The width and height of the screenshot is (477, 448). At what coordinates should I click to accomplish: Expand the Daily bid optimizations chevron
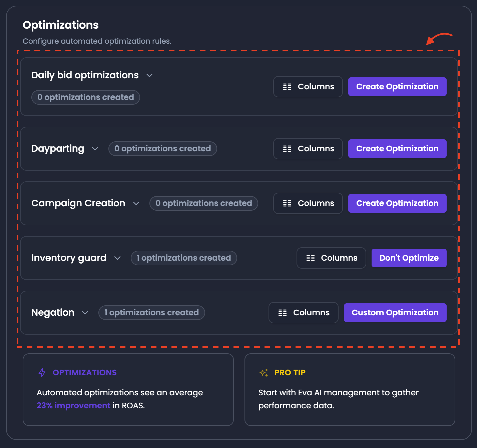pyautogui.click(x=149, y=75)
